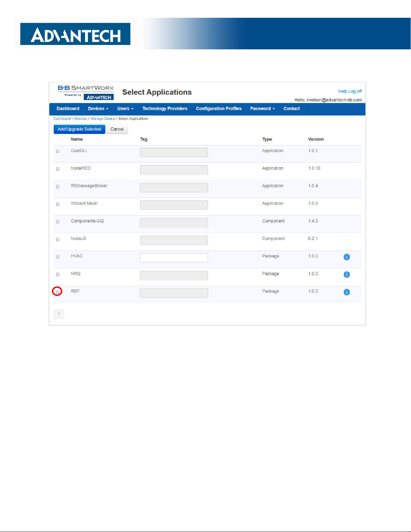This screenshot has height=532, width=411.
Task: Tick the NodeRED checkbox
Action: point(58,169)
